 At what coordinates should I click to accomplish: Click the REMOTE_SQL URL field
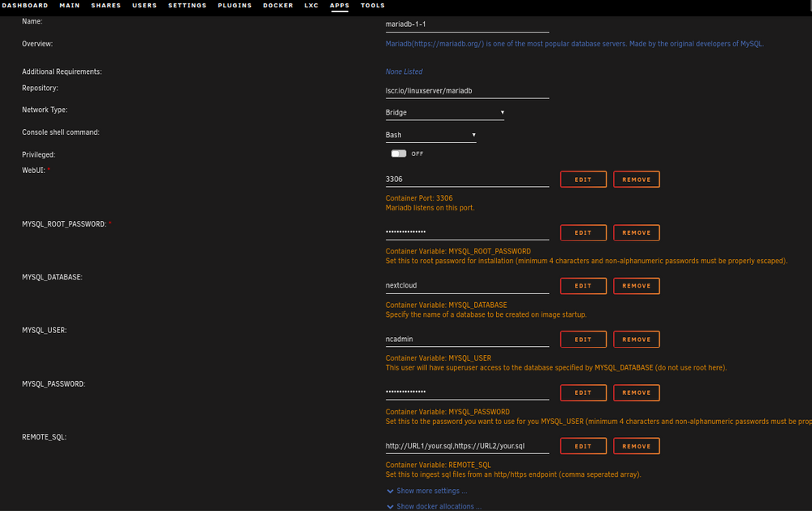point(467,446)
